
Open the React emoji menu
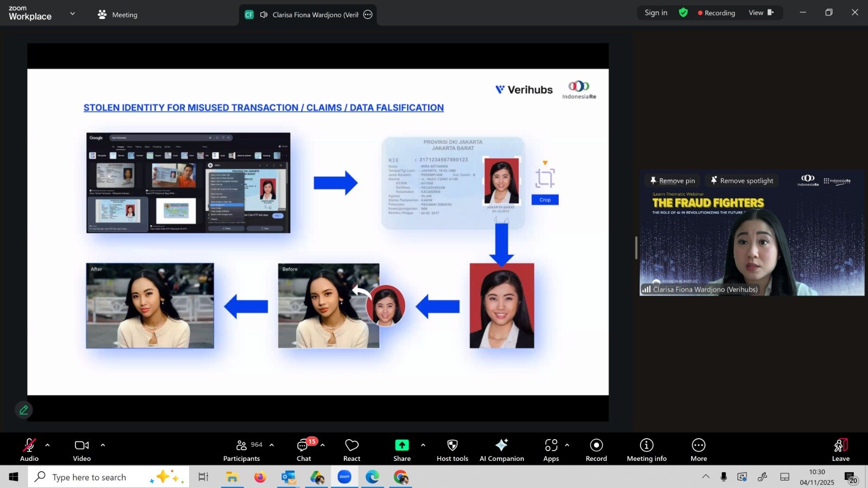(x=352, y=450)
